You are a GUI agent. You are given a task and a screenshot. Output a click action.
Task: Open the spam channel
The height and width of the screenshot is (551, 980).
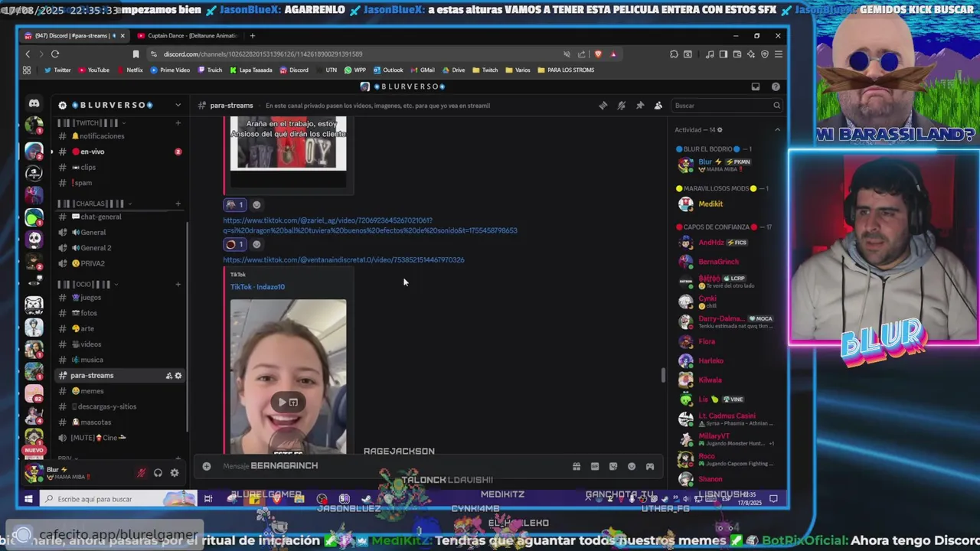click(x=119, y=183)
